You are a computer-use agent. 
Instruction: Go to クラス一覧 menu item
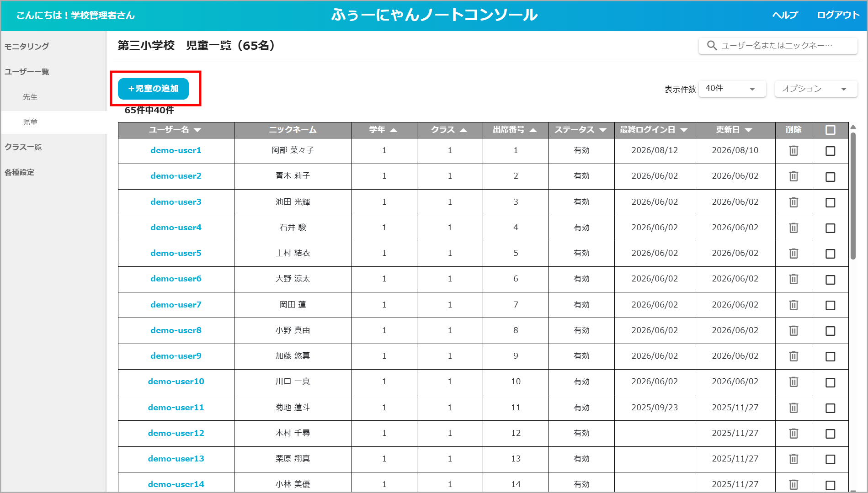click(x=23, y=147)
